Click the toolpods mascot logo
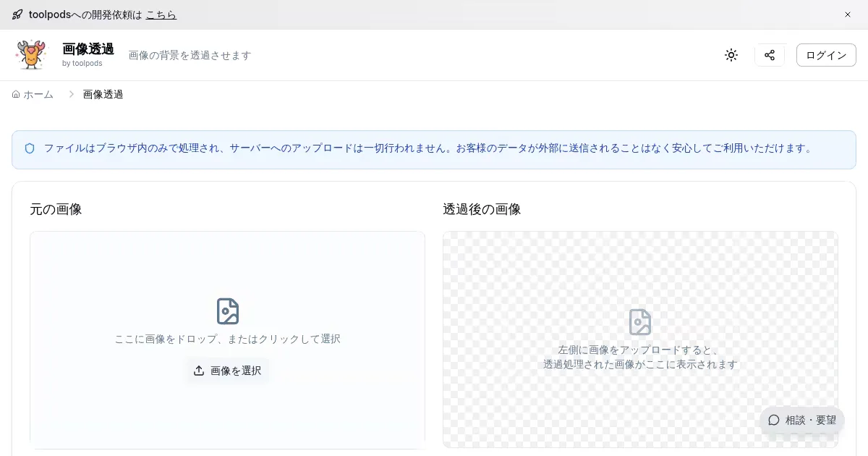Screen dimensions: 868x456 (x=30, y=55)
